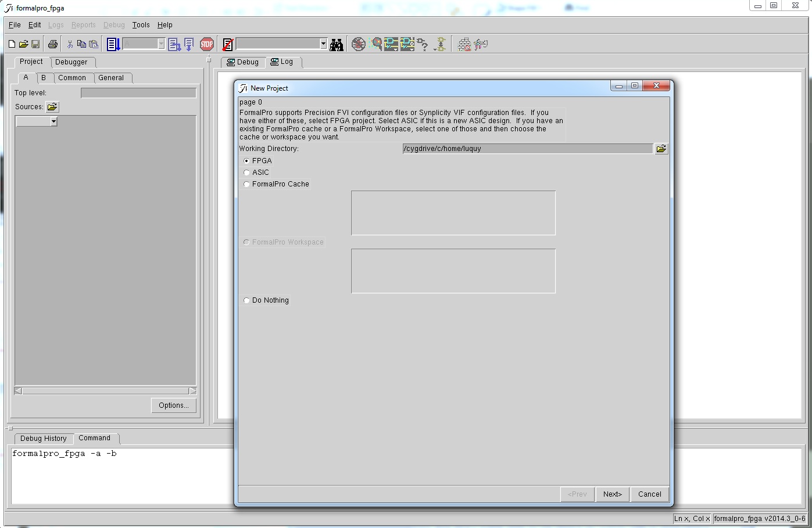
Task: Click the blue step-down document toolbar icon
Action: coord(189,44)
